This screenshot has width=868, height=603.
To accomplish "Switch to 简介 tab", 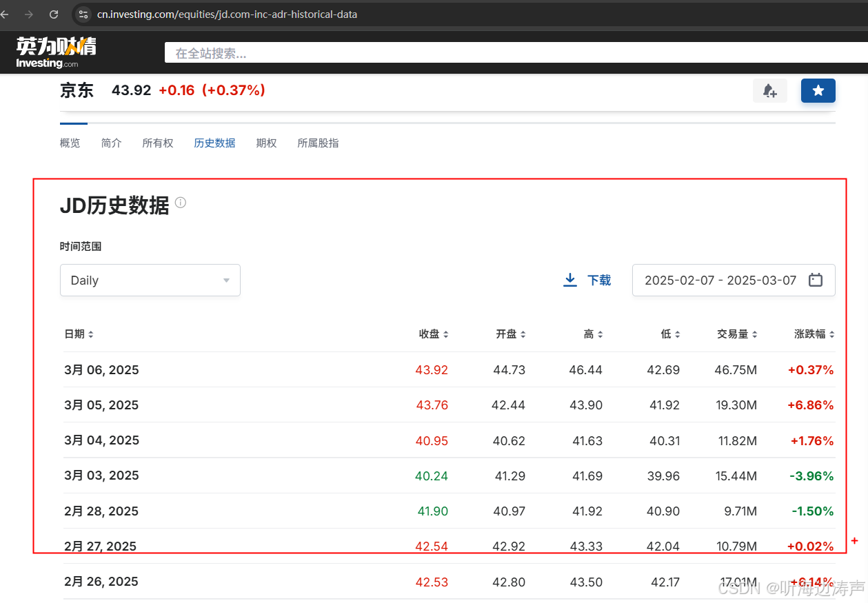I will point(111,143).
